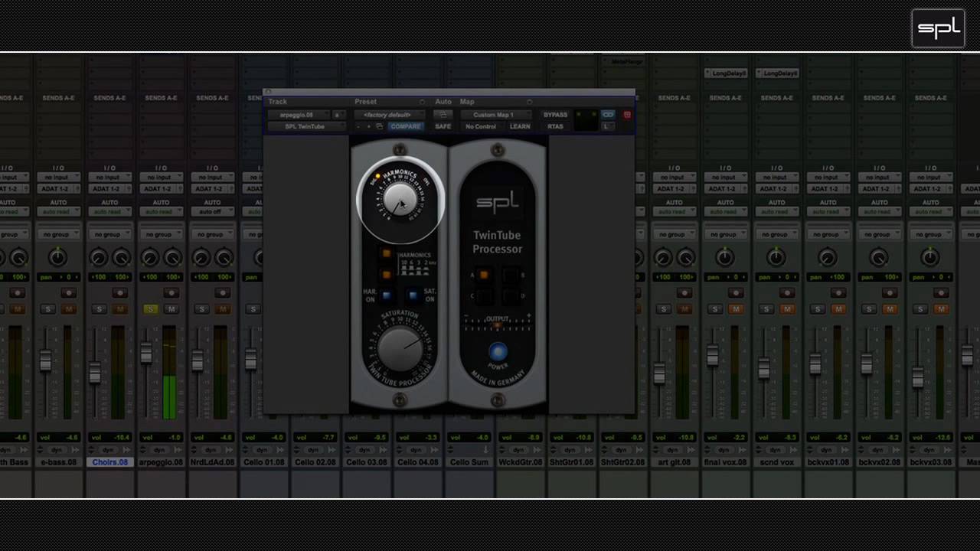Click the COMPARE button

pyautogui.click(x=405, y=126)
